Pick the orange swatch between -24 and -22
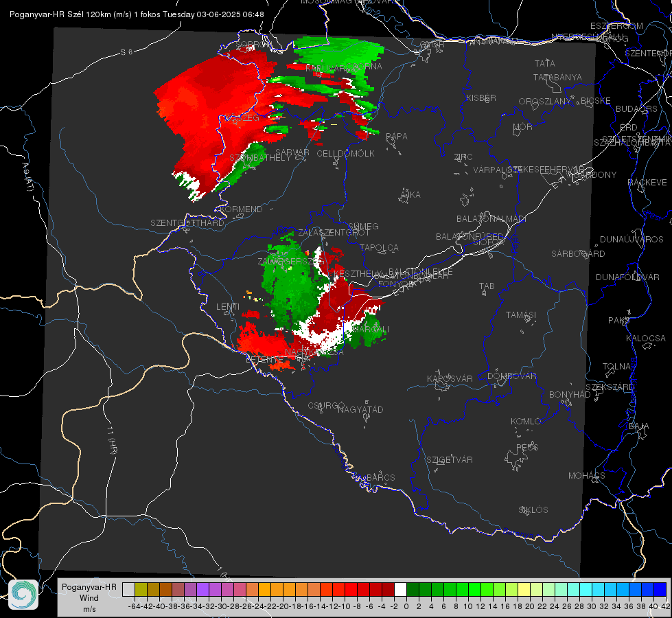672x618 pixels. tap(264, 589)
